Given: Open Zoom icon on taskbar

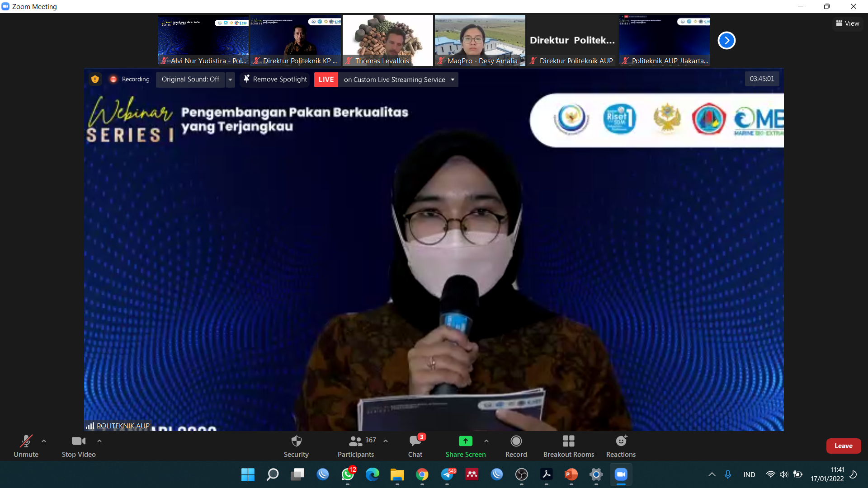Looking at the screenshot, I should point(621,474).
